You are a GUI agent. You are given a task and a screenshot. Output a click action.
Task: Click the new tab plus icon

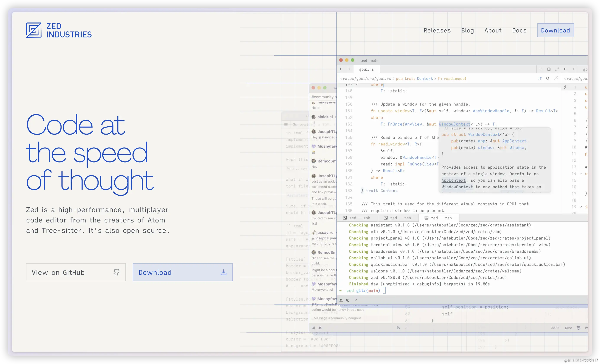click(541, 69)
